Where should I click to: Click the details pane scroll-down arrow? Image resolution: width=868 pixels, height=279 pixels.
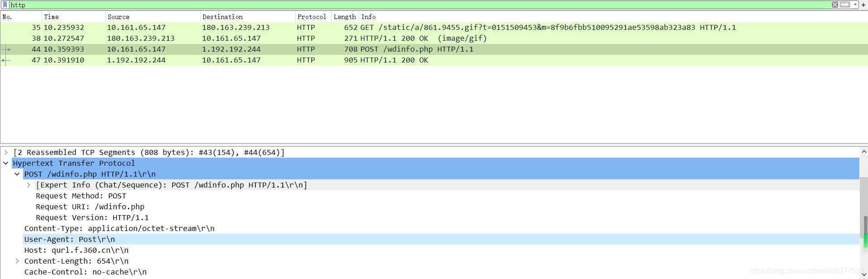[x=864, y=274]
